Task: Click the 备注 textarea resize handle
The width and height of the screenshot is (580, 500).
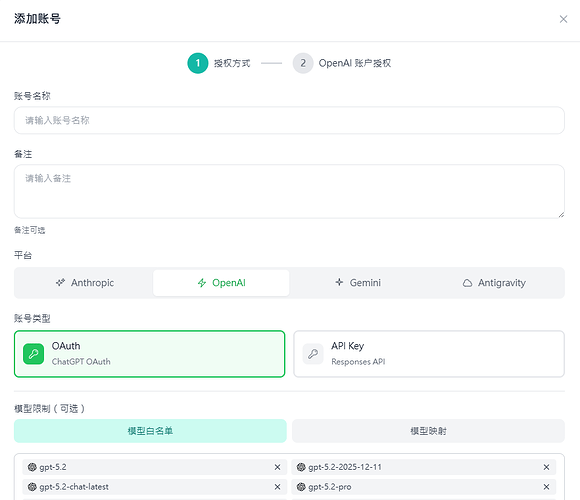Action: coord(561,214)
